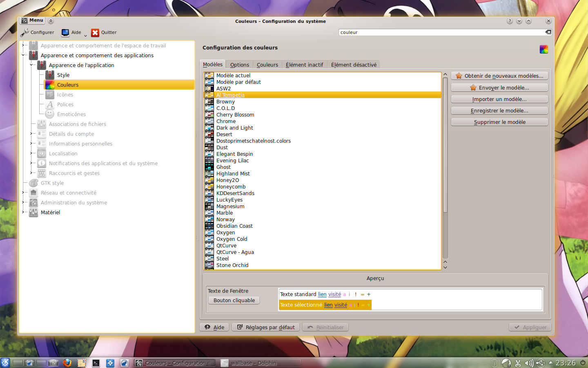
Task: Switch to the Modèles tab
Action: 213,65
